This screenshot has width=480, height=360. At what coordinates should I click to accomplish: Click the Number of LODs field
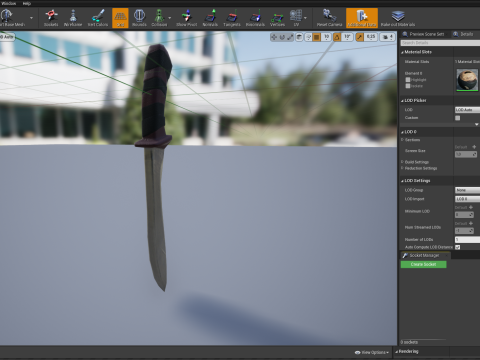pyautogui.click(x=467, y=239)
